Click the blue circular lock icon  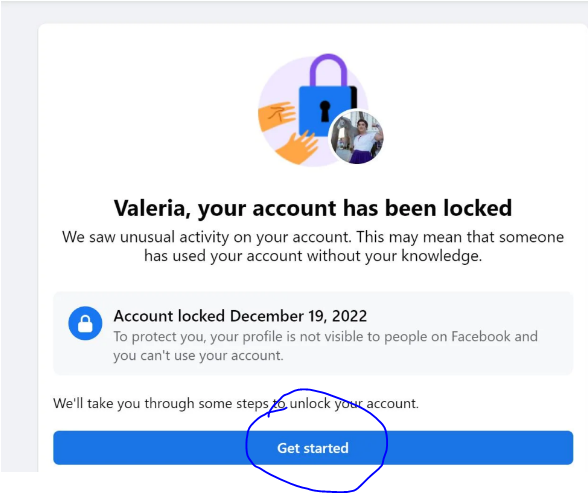tap(85, 323)
